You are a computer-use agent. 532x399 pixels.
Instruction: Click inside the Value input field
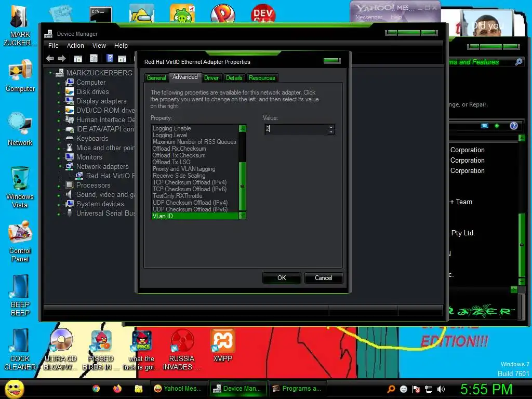coord(296,129)
